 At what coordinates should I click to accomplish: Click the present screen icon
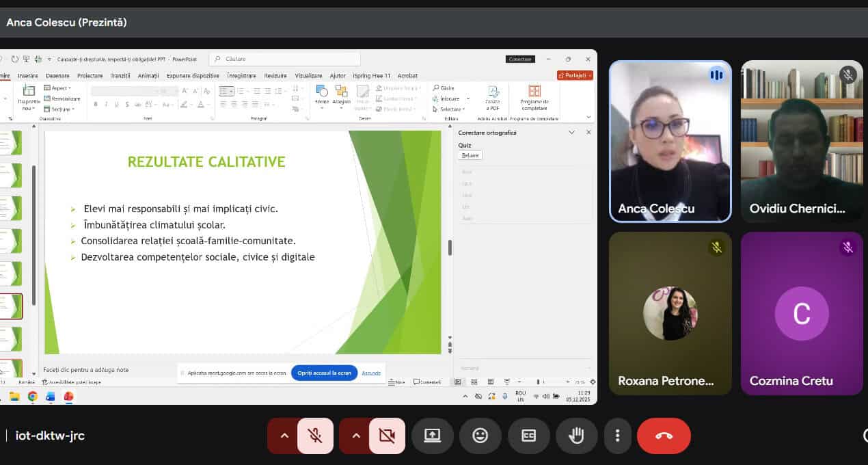(x=432, y=436)
